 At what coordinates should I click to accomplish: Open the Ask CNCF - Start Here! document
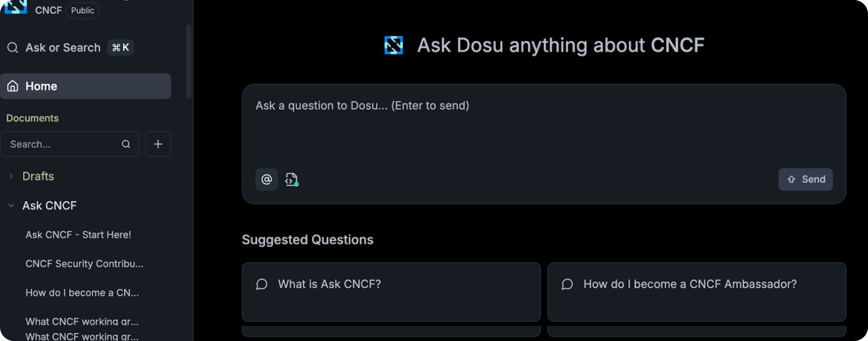point(78,234)
